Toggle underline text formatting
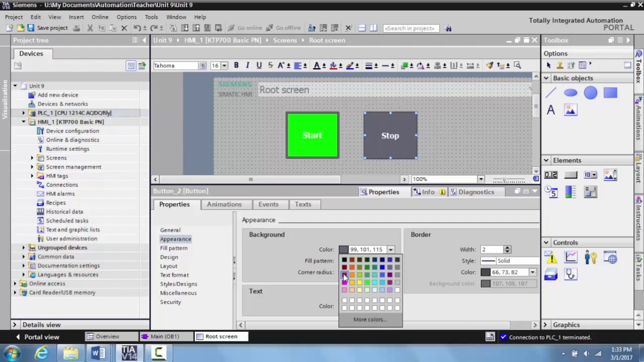 point(259,65)
